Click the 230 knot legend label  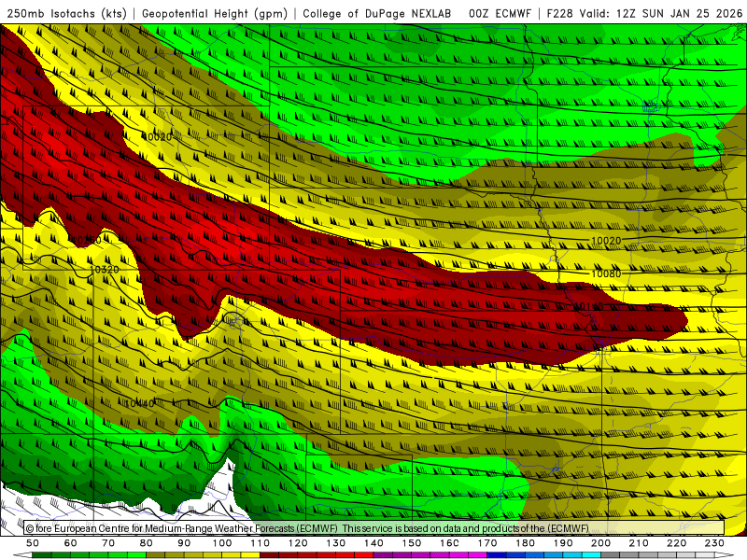tap(714, 543)
